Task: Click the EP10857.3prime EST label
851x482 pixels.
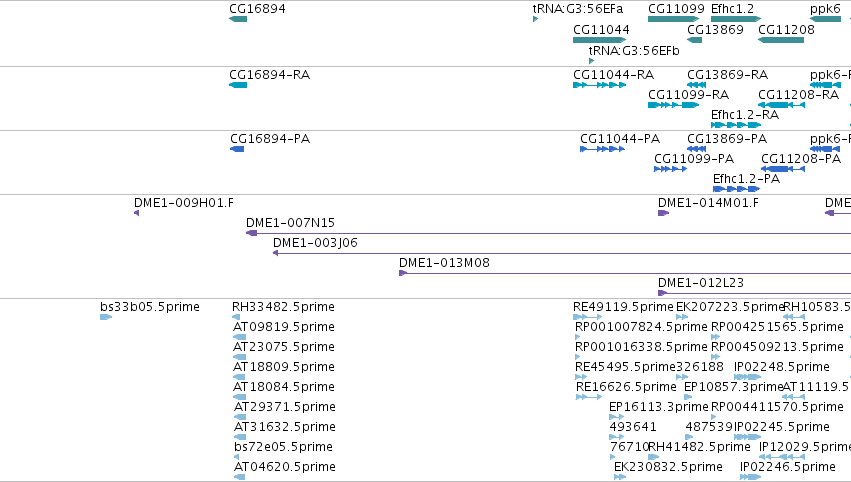Action: [733, 387]
